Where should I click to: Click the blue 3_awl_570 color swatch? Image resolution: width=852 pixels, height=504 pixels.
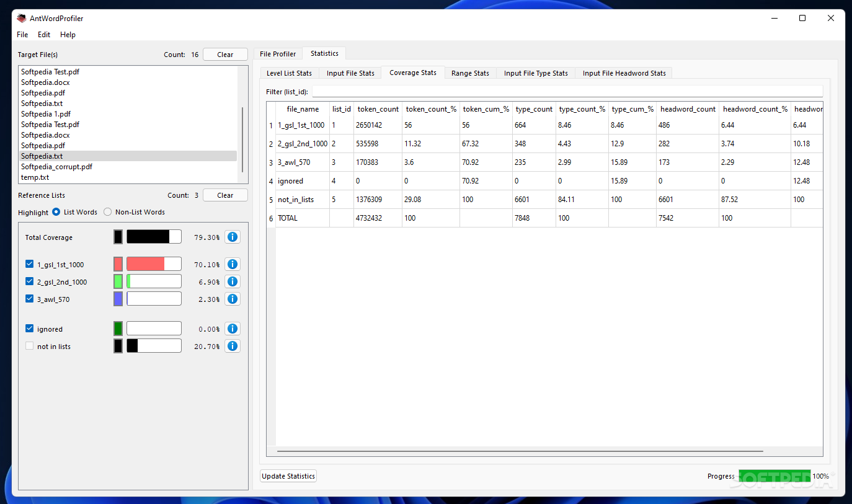(x=118, y=299)
